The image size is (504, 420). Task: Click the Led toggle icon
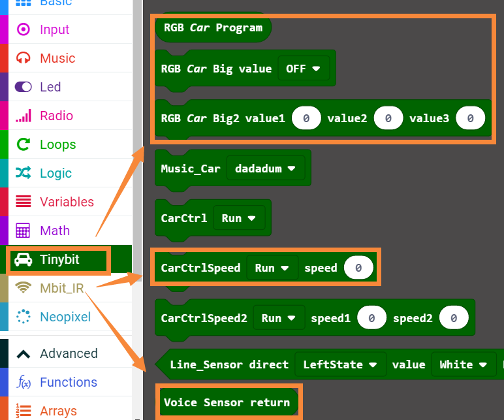tap(24, 87)
